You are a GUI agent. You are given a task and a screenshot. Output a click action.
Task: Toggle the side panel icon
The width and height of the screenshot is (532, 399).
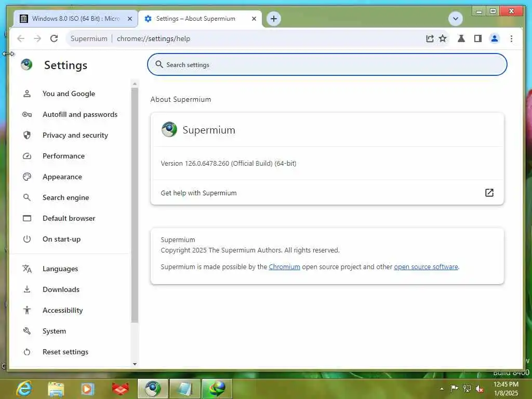tap(478, 38)
